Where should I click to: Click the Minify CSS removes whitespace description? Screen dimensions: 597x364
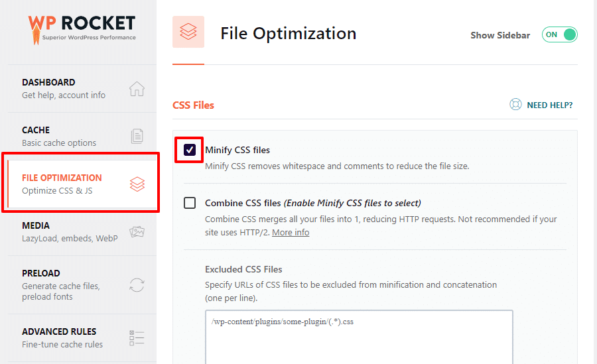[x=337, y=166]
